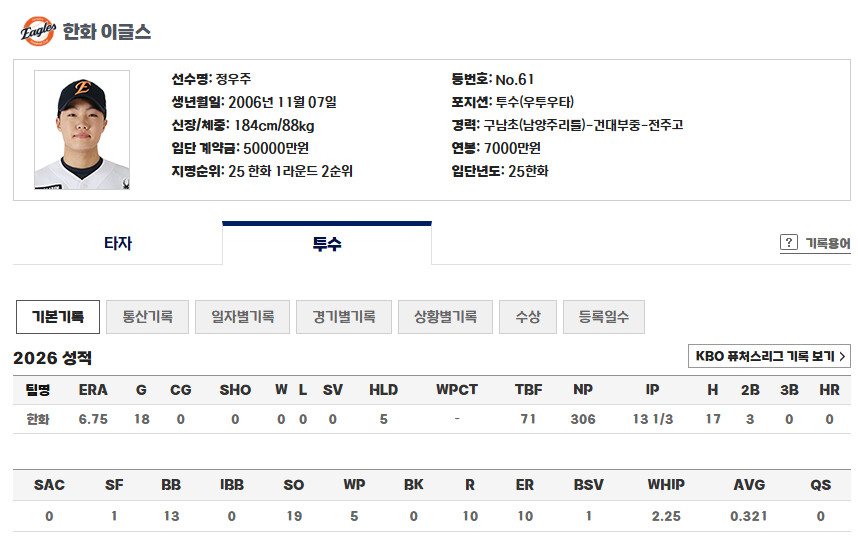858x536 pixels.
Task: Click the question mark help icon
Action: 789,242
